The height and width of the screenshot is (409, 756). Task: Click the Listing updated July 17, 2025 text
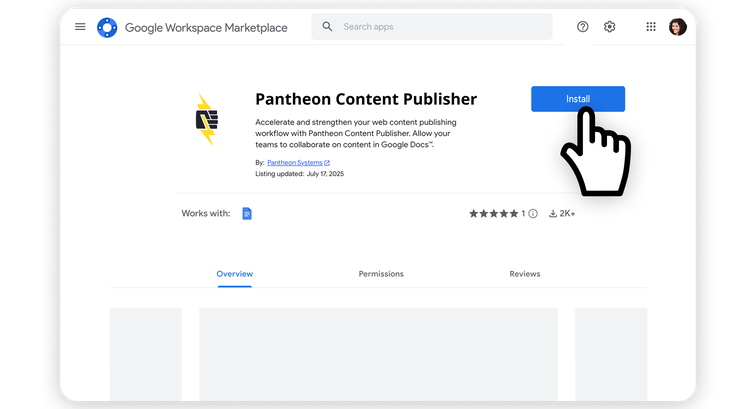pyautogui.click(x=299, y=174)
